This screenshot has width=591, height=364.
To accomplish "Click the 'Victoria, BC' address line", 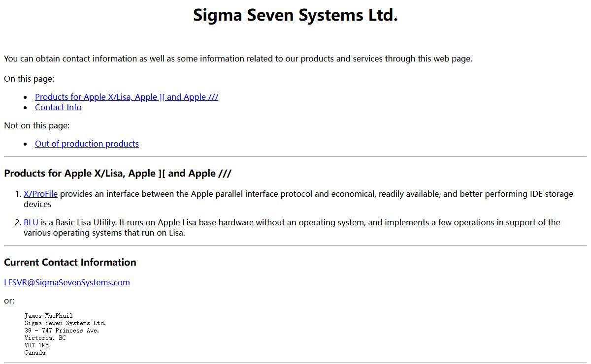I will pyautogui.click(x=45, y=338).
